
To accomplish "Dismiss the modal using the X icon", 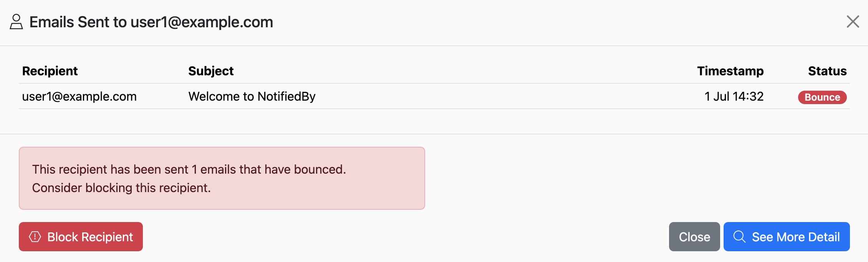I will pos(853,22).
